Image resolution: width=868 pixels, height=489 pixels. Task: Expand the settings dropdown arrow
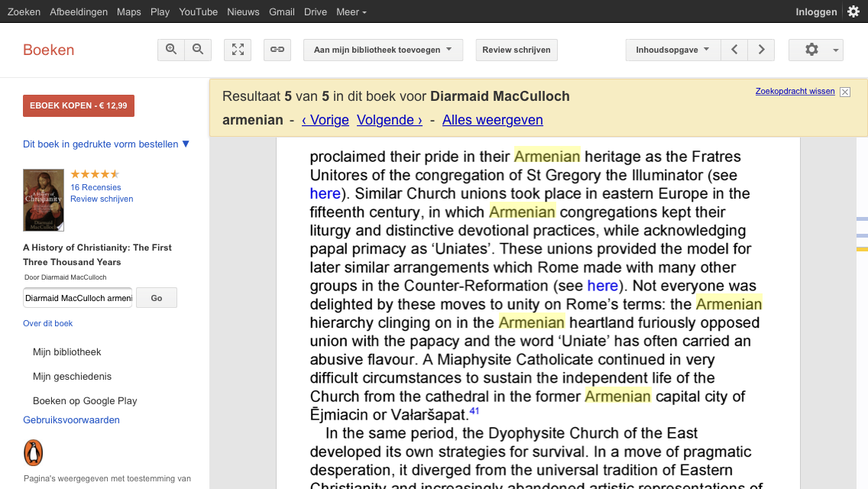pyautogui.click(x=835, y=50)
